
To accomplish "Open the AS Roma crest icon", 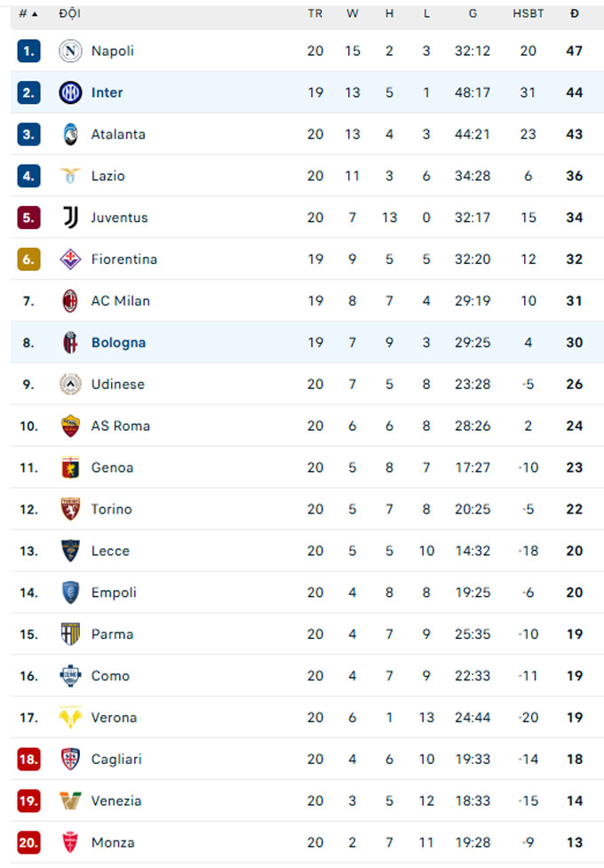I will coord(70,426).
